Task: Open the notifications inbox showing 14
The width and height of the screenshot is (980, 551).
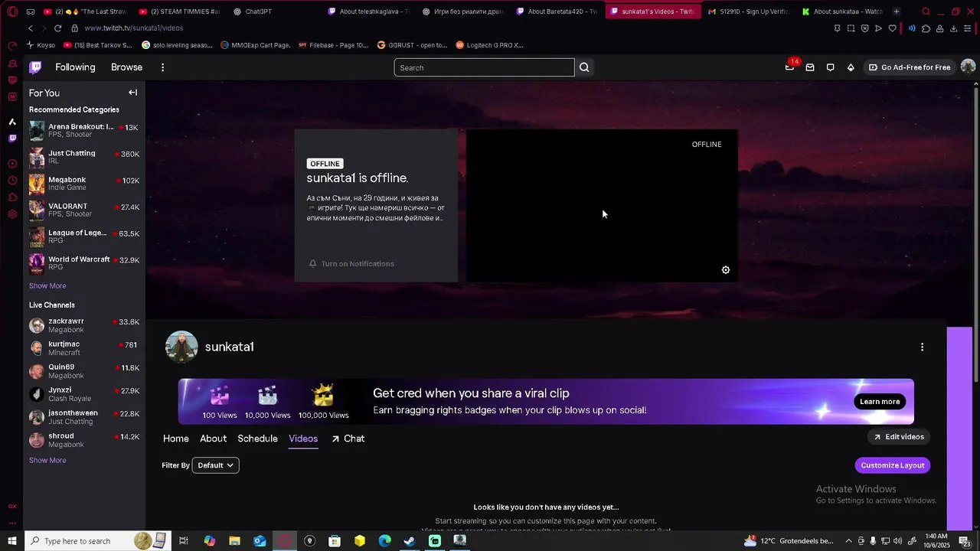Action: pyautogui.click(x=789, y=67)
